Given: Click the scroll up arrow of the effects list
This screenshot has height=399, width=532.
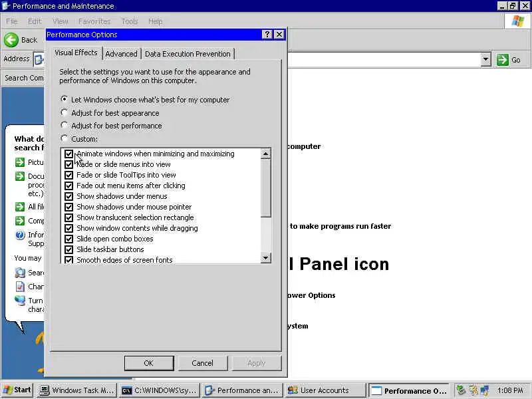Looking at the screenshot, I should pos(265,154).
